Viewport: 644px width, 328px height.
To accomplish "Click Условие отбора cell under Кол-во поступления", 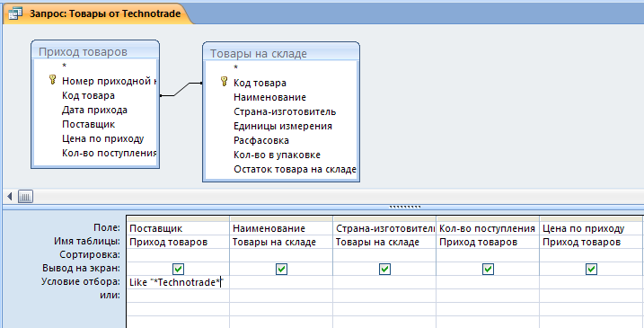I will (x=488, y=282).
